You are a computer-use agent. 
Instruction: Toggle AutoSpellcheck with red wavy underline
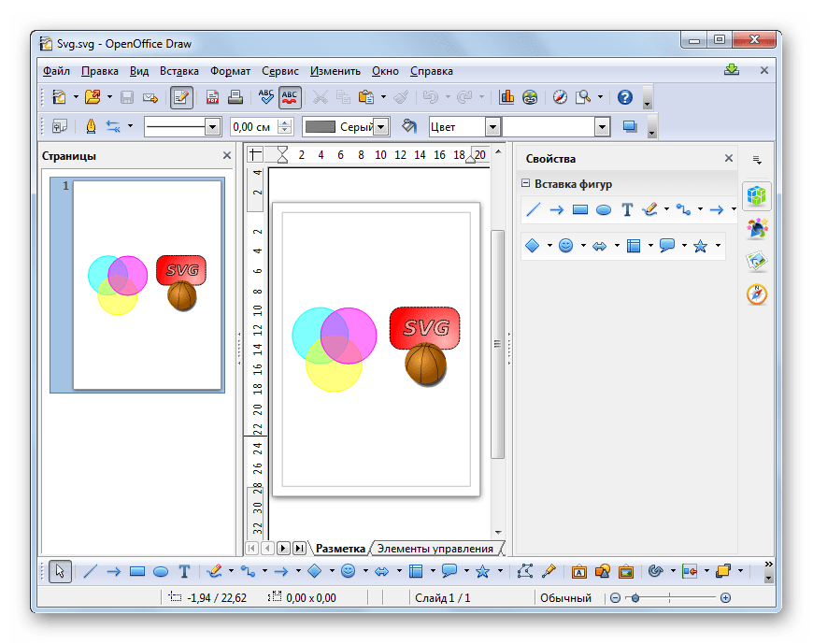pos(290,96)
